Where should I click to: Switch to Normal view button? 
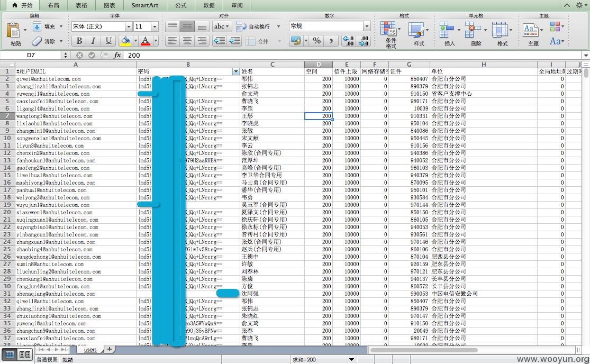(10, 354)
